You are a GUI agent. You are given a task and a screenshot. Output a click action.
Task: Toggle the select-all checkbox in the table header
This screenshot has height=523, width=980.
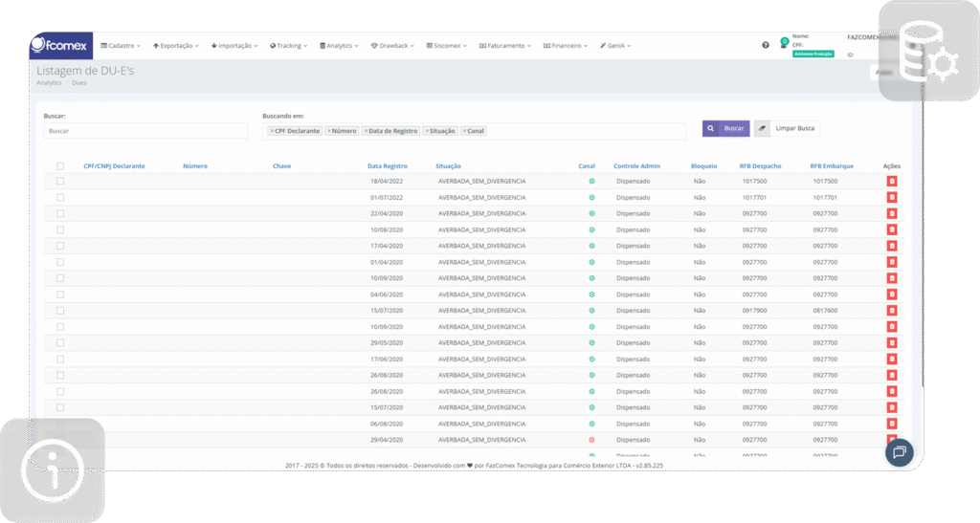pyautogui.click(x=60, y=166)
